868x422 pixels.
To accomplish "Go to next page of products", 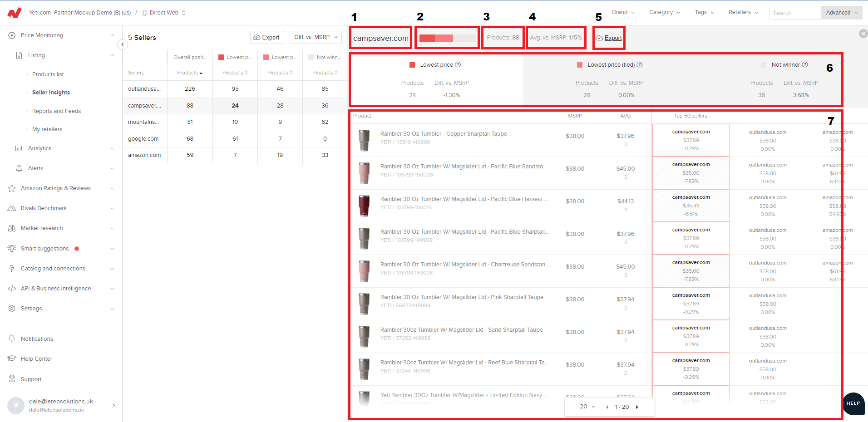I will 637,407.
